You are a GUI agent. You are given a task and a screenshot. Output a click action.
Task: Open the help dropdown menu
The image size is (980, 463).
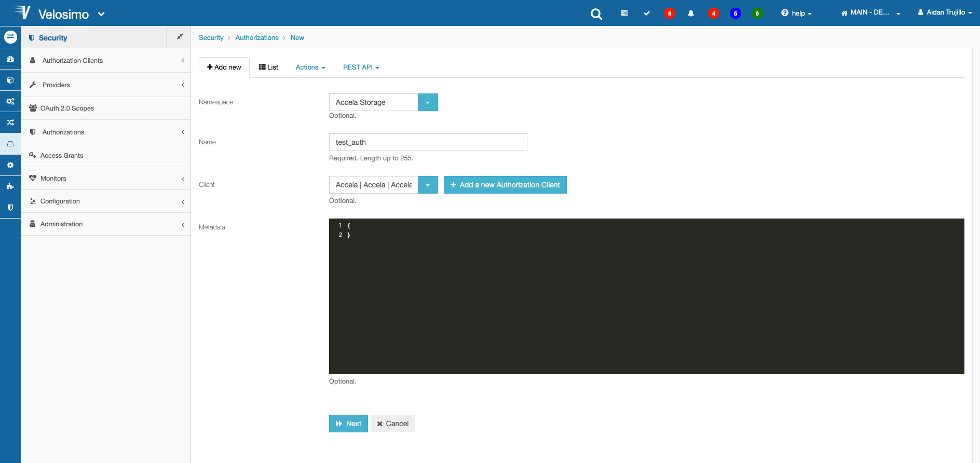point(796,13)
